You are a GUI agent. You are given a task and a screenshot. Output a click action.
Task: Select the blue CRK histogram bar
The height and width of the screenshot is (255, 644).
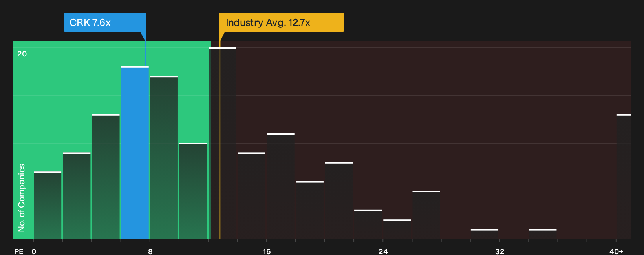[135, 153]
